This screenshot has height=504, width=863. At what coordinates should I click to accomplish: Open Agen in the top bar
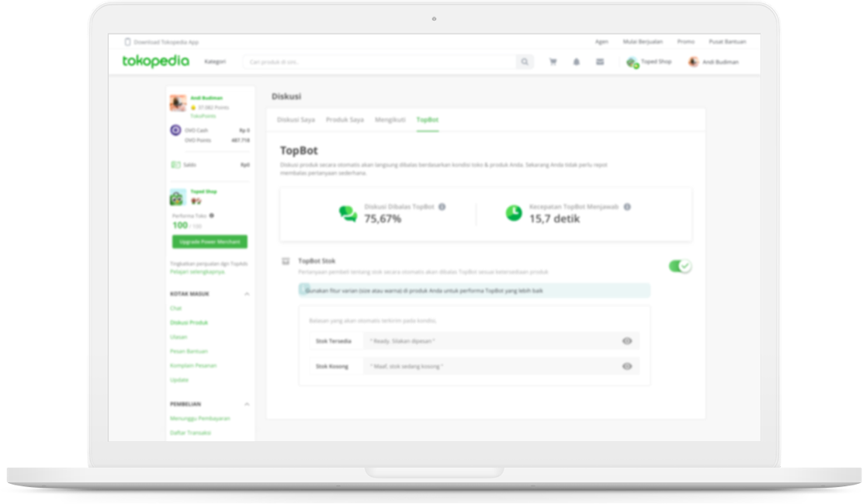point(601,42)
